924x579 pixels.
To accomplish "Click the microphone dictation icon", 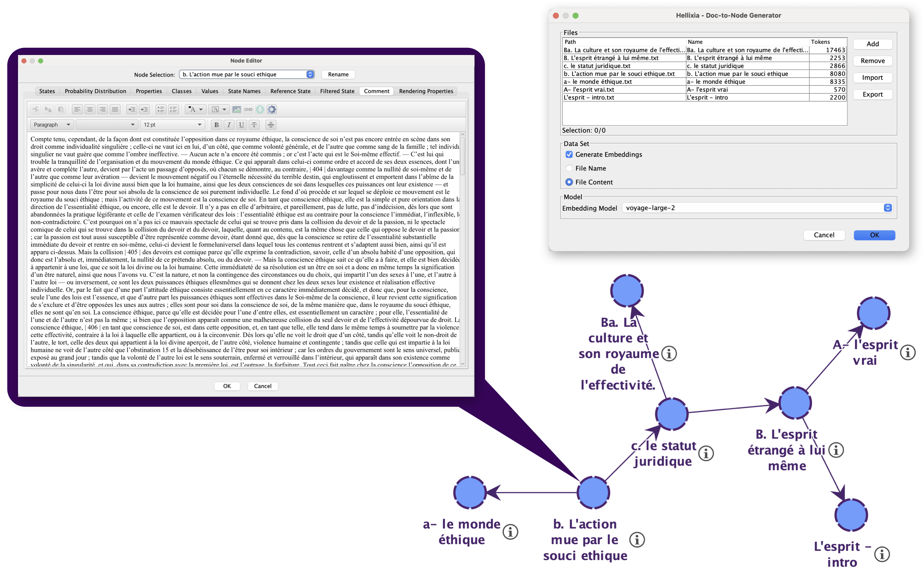I will coord(260,109).
